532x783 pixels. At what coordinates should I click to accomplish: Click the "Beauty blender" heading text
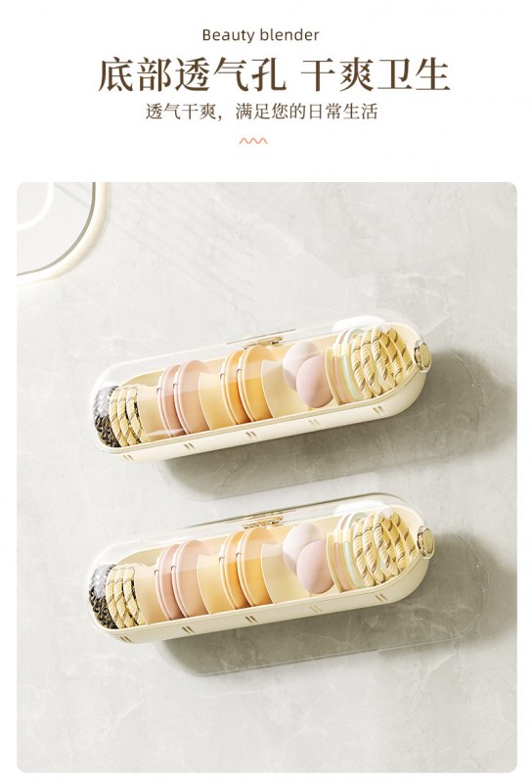[260, 35]
